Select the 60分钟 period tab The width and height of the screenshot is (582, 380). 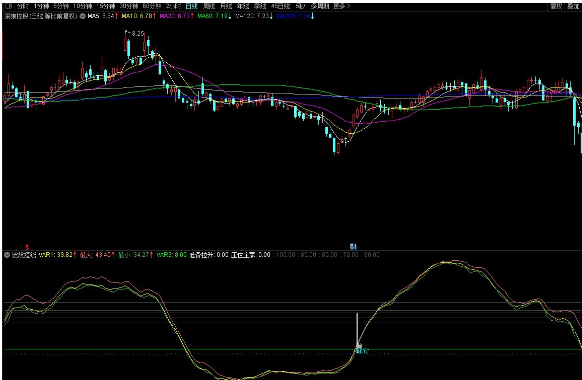(x=152, y=6)
